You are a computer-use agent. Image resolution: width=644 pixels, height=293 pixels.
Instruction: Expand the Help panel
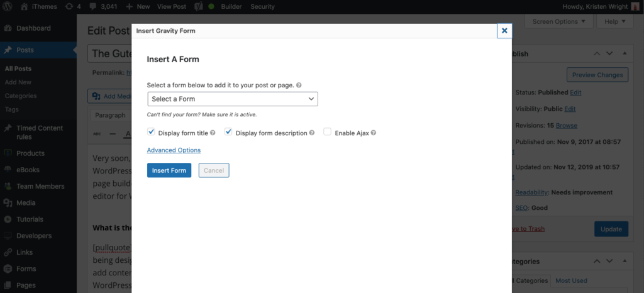click(615, 21)
